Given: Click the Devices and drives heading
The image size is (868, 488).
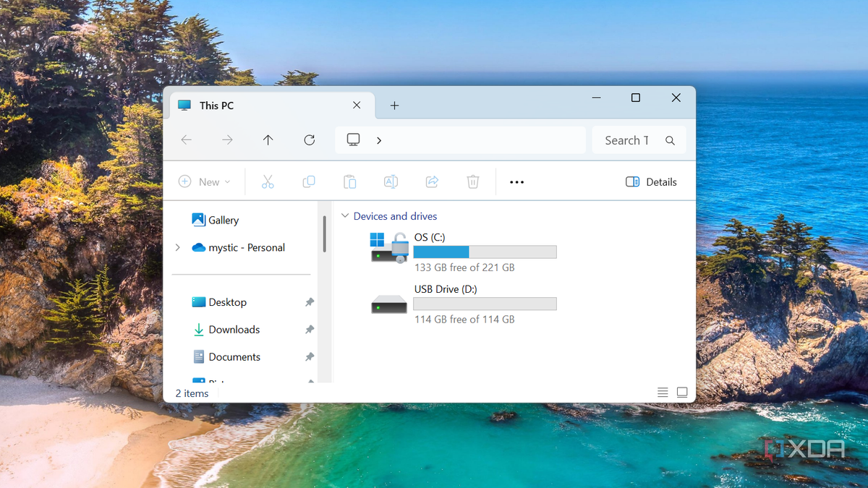Looking at the screenshot, I should pos(395,216).
